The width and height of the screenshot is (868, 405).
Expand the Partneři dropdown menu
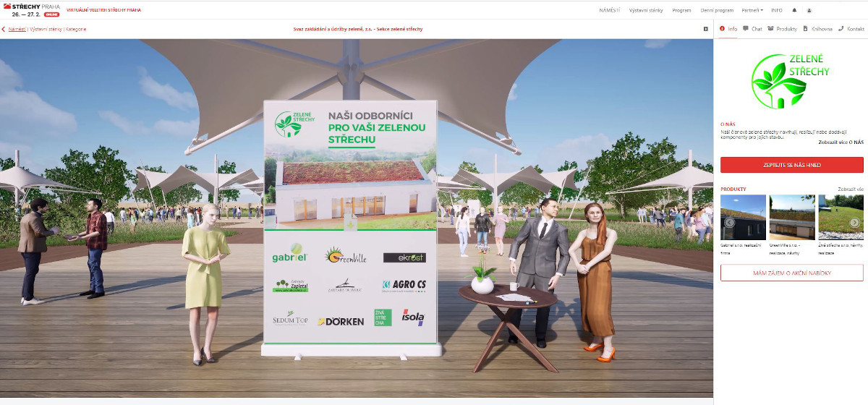[x=752, y=10]
